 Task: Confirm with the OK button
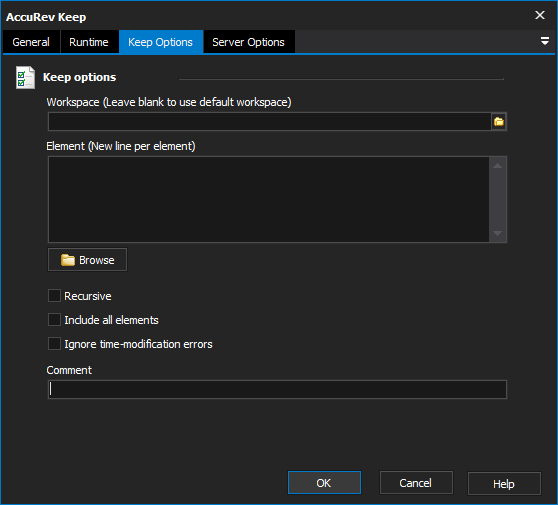(324, 483)
